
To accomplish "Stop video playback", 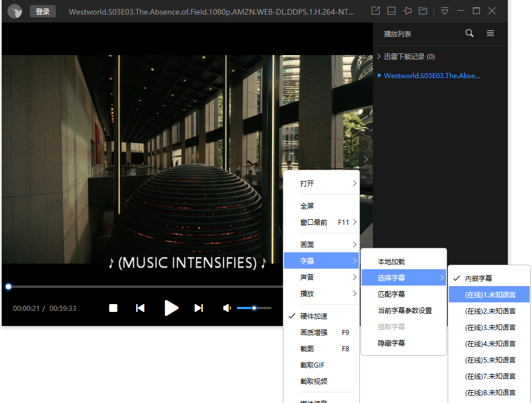I will [x=113, y=308].
